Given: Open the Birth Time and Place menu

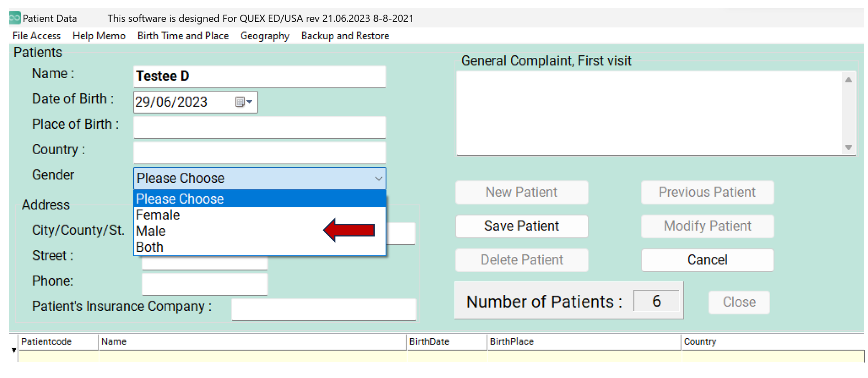Looking at the screenshot, I should pos(183,36).
